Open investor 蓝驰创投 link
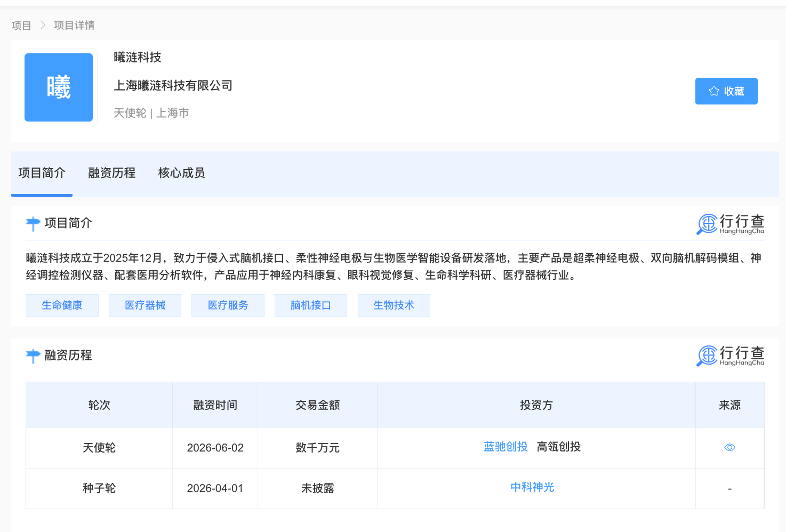786x532 pixels. pos(506,447)
